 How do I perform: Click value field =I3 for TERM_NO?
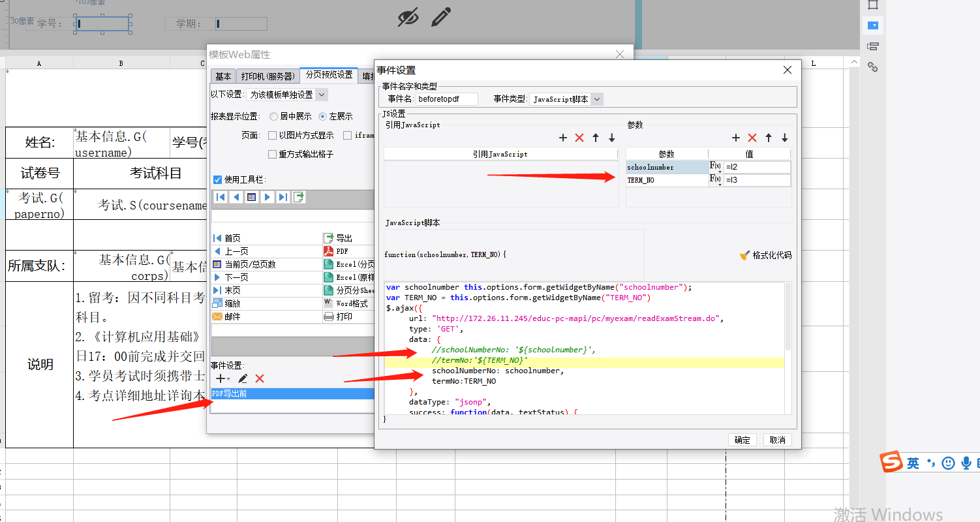coord(757,180)
